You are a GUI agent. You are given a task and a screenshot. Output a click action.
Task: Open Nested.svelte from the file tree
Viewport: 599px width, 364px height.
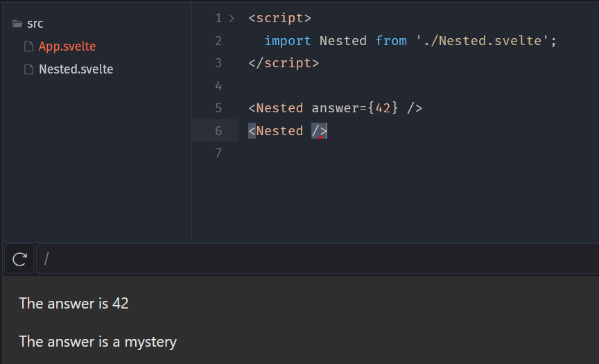(76, 69)
